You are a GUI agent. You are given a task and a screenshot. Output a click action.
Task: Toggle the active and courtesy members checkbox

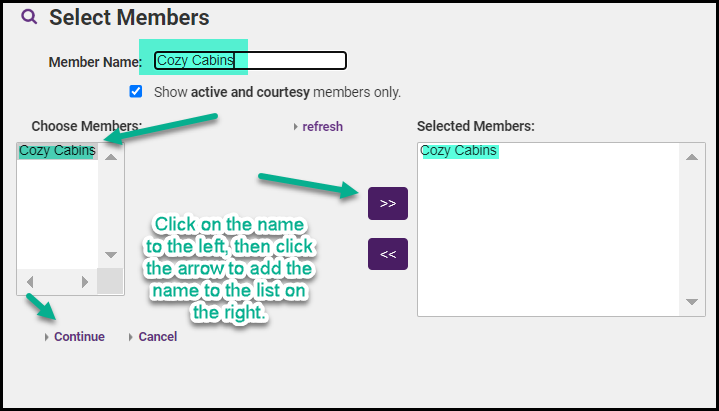tap(136, 92)
